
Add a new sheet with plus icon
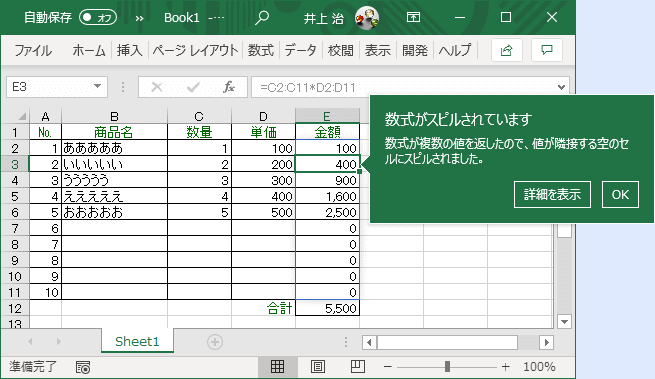click(215, 342)
